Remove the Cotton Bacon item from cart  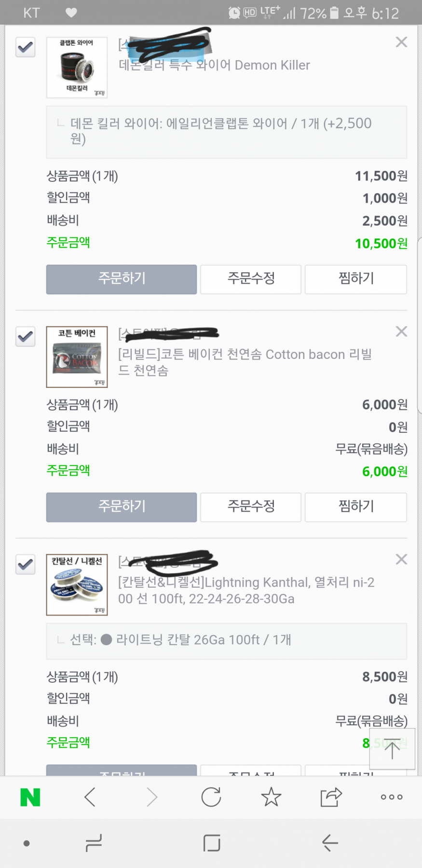pos(401,331)
